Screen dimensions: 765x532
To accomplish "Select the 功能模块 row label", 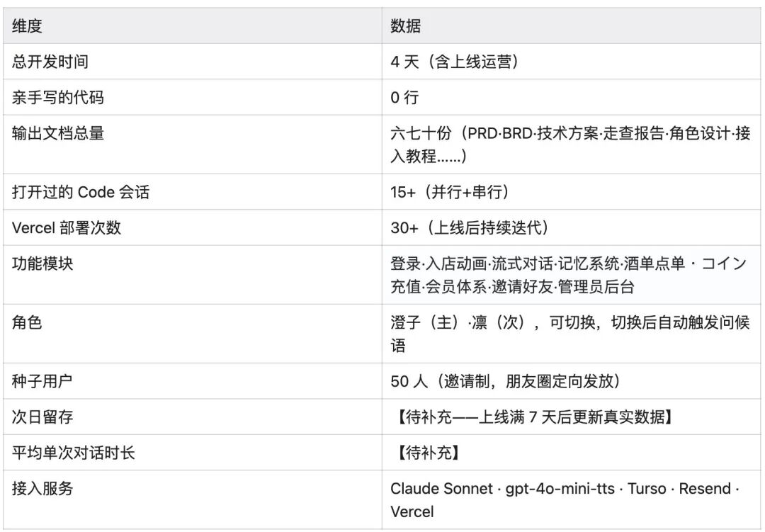I will point(43,264).
